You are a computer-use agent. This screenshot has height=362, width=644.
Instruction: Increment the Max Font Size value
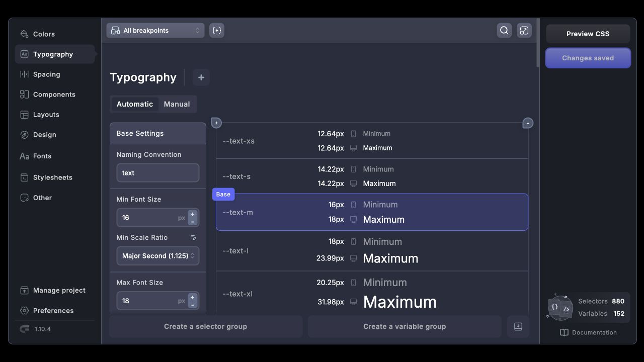coord(192,297)
